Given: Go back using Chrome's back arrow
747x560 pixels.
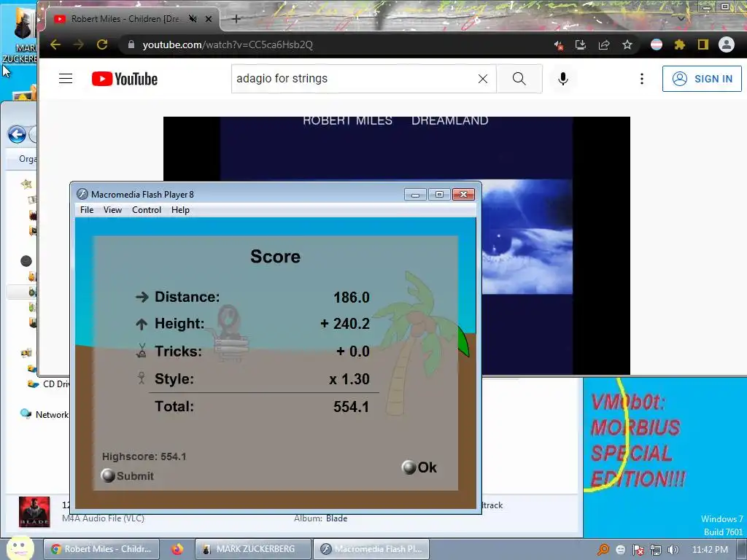Looking at the screenshot, I should tap(55, 44).
